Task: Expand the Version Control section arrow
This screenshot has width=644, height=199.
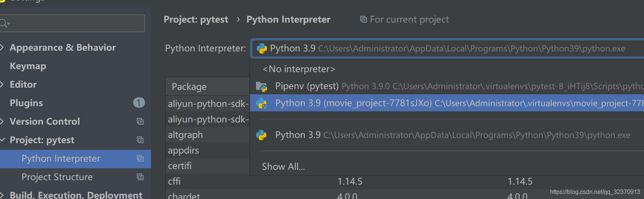Action: pos(2,121)
